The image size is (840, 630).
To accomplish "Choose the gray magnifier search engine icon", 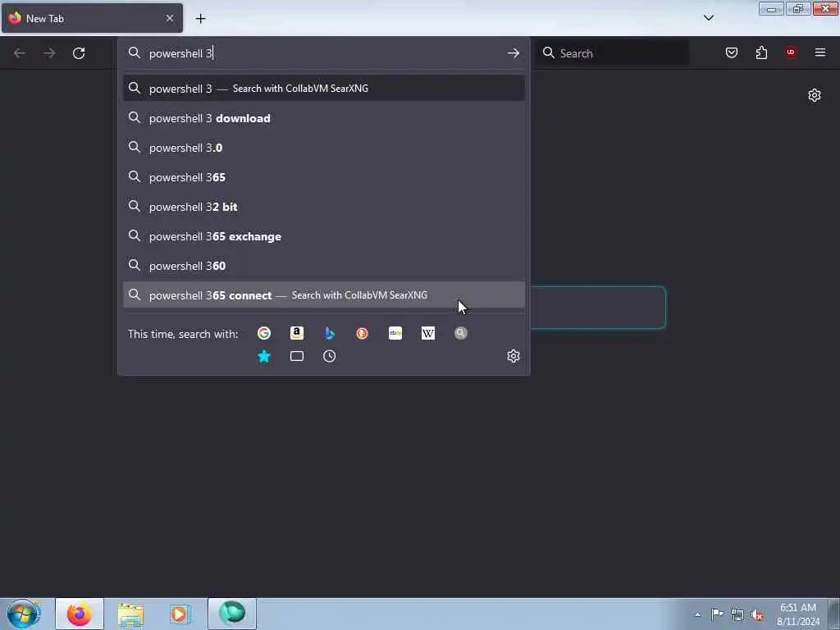I will (x=461, y=333).
